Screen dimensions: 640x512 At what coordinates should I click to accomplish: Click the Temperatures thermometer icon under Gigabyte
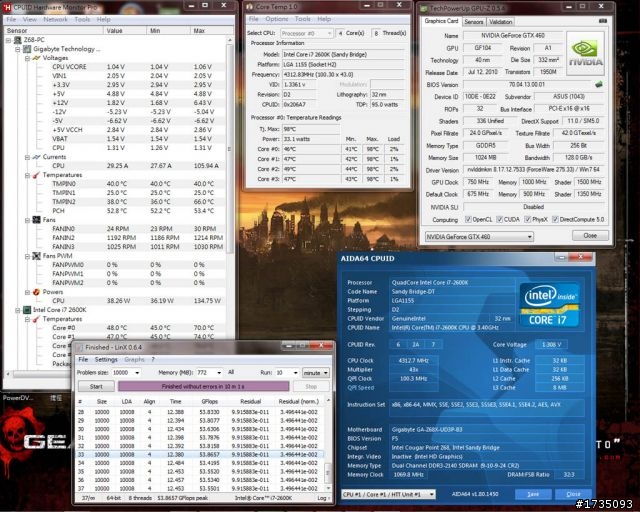coord(36,175)
